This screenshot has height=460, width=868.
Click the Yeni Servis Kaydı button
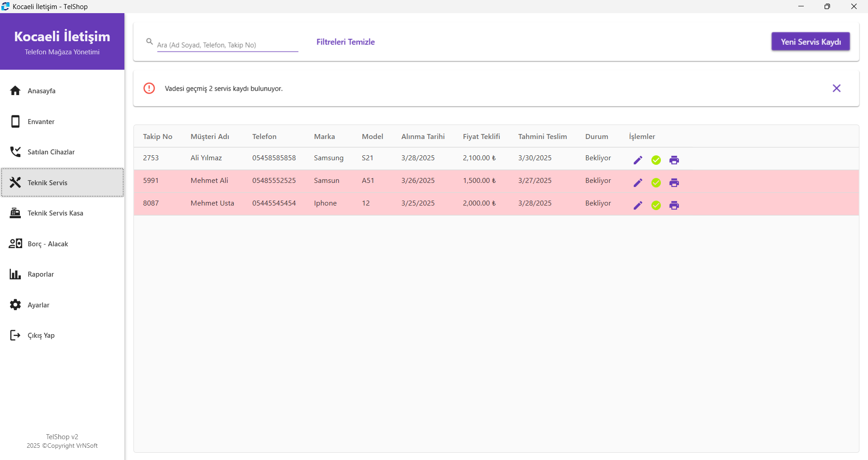(810, 42)
